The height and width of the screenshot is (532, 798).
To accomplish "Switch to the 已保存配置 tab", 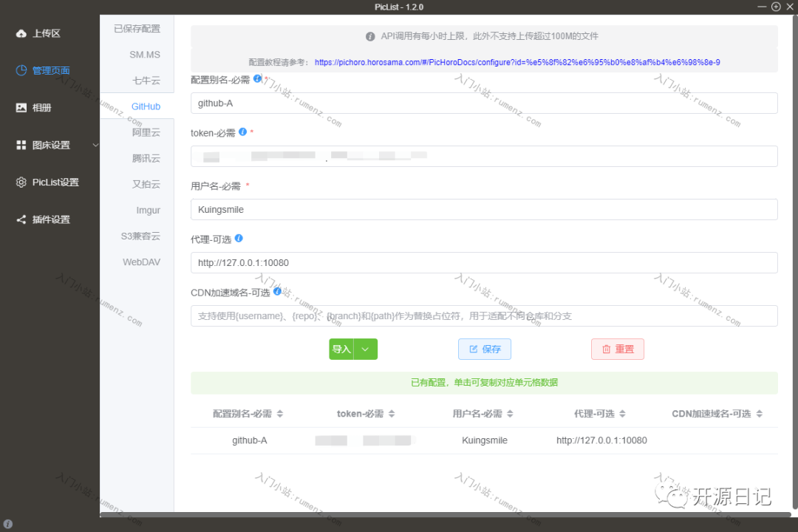I will (x=137, y=29).
